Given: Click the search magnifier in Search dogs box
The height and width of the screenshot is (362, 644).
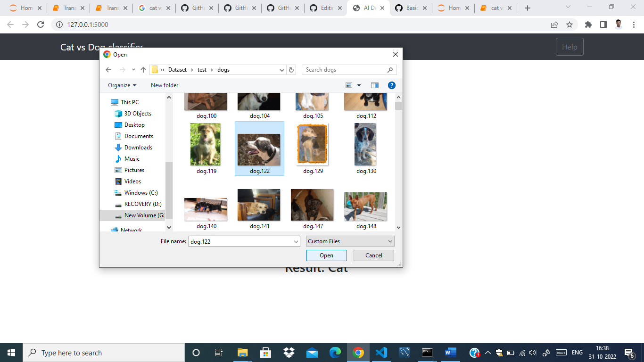Looking at the screenshot, I should (x=390, y=69).
